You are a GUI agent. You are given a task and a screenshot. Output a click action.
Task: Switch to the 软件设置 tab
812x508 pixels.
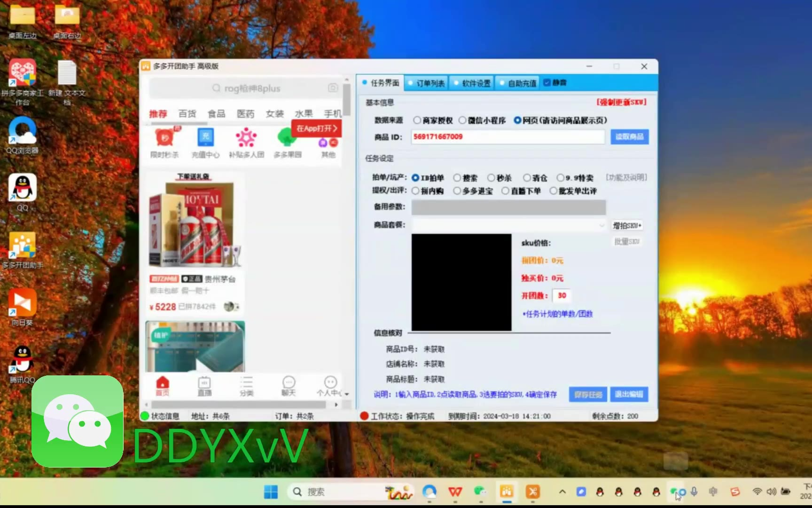[x=472, y=83]
